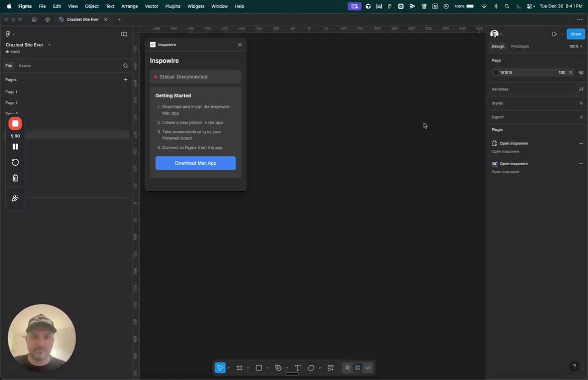Open the three-dots menu in tab bar
The image size is (588, 380).
coord(580,20)
